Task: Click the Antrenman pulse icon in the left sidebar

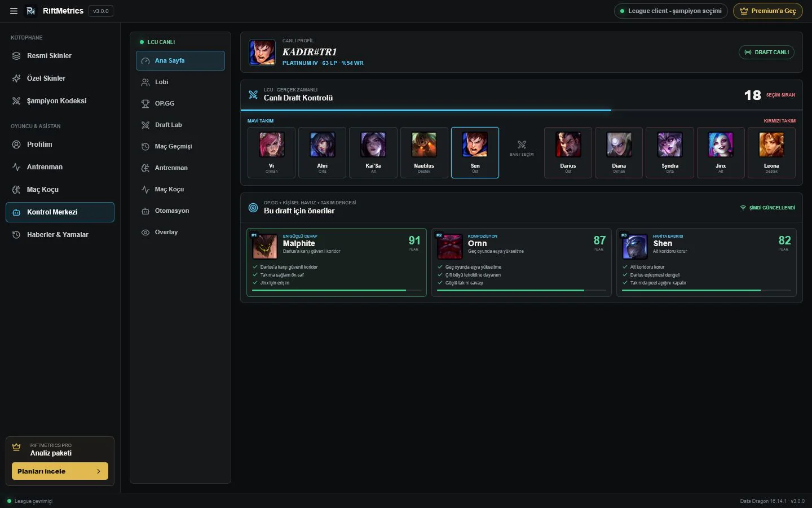Action: pos(16,167)
